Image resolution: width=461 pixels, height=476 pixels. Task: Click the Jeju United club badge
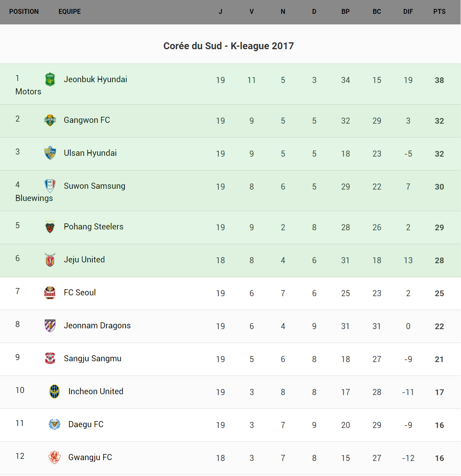coord(50,260)
